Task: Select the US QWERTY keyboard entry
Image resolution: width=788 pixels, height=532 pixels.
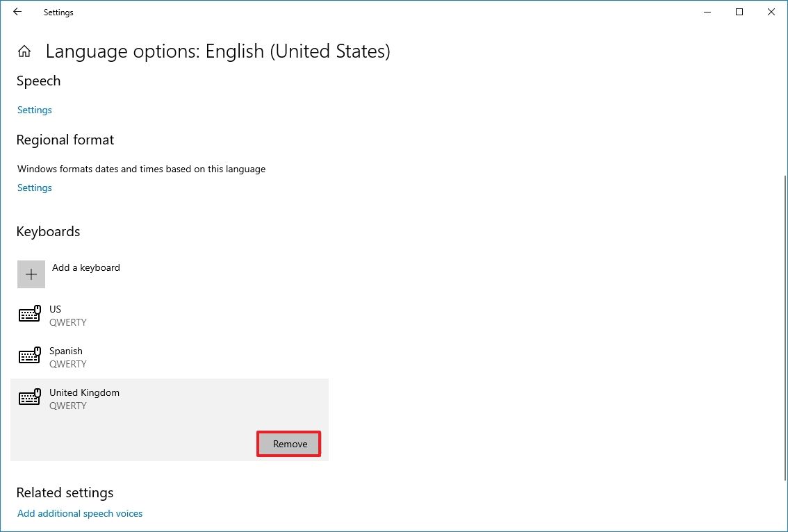Action: (67, 315)
